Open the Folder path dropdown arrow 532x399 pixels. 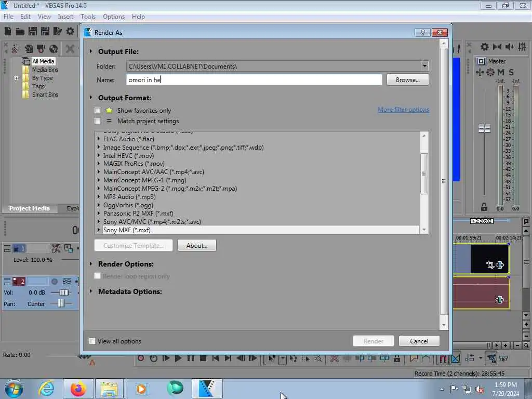click(424, 66)
